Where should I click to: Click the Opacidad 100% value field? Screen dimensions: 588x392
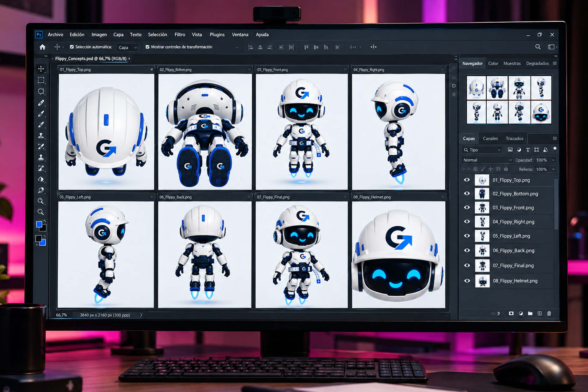tap(541, 160)
